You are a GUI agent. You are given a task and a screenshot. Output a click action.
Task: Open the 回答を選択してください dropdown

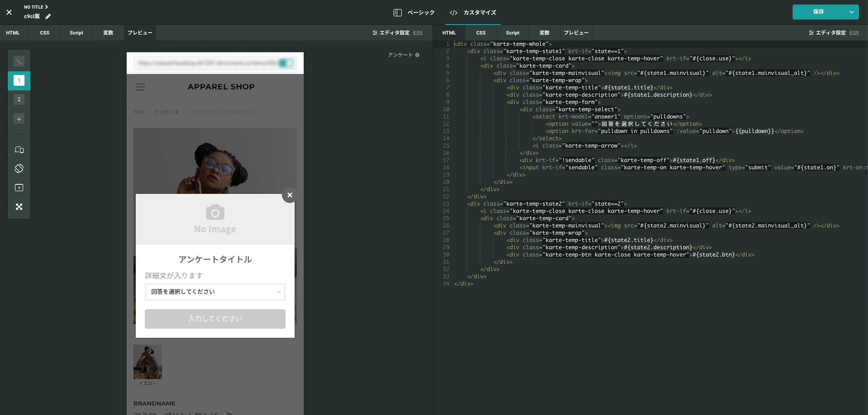(215, 292)
